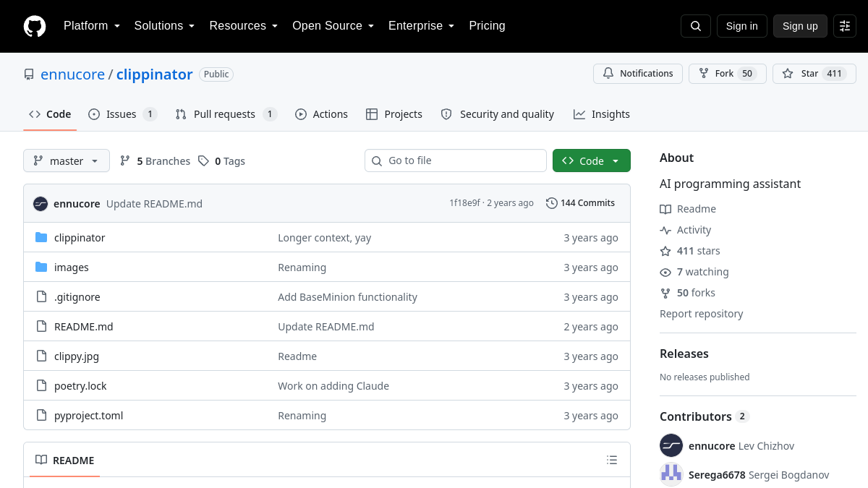This screenshot has height=488, width=868.
Task: View the 144 Commits history
Action: pyautogui.click(x=580, y=203)
